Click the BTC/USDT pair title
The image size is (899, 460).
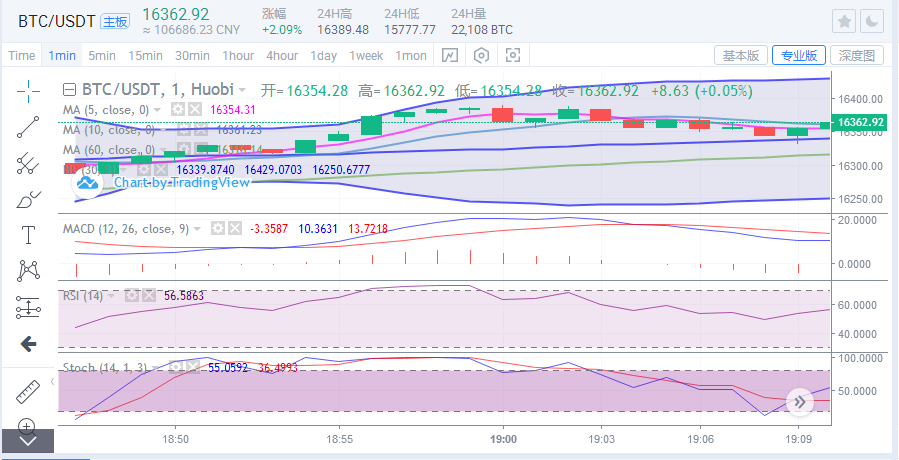coord(56,22)
